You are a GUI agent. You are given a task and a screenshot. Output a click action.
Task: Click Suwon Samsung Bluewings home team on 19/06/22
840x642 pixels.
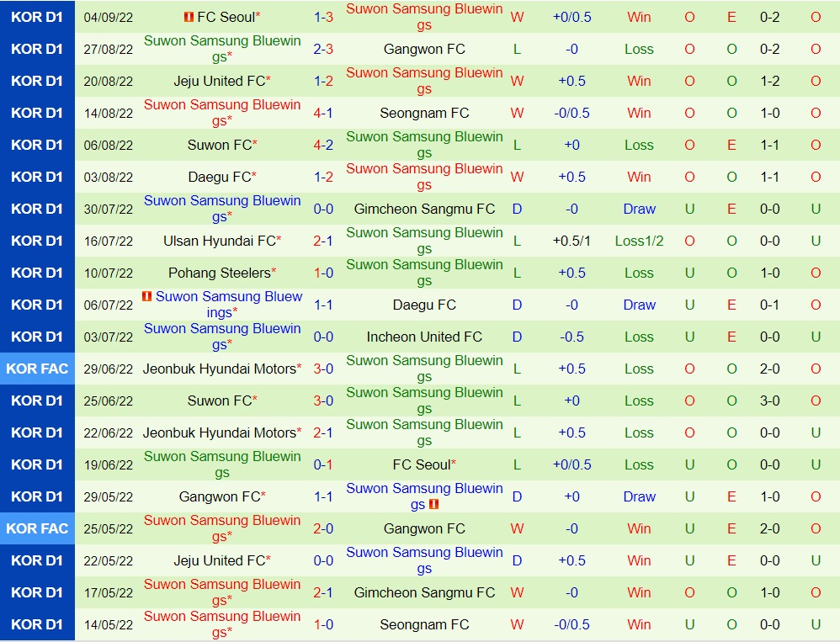click(x=222, y=464)
